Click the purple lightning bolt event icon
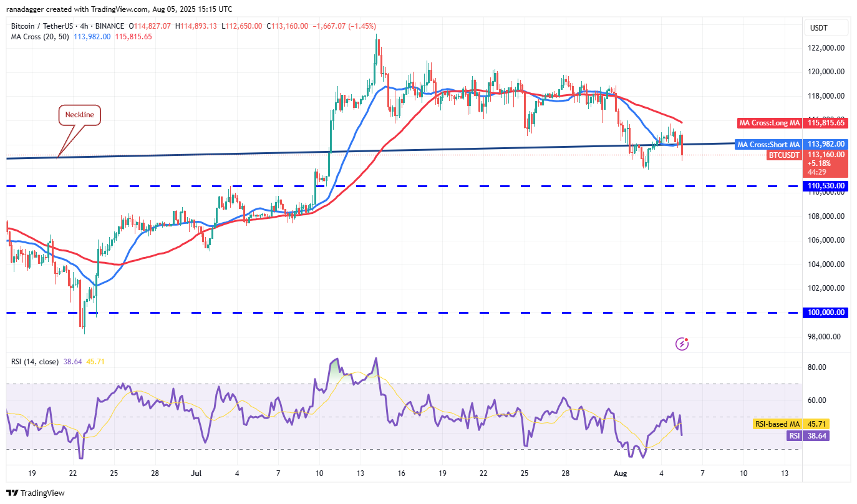Viewport: 857px width, 504px height. click(683, 343)
